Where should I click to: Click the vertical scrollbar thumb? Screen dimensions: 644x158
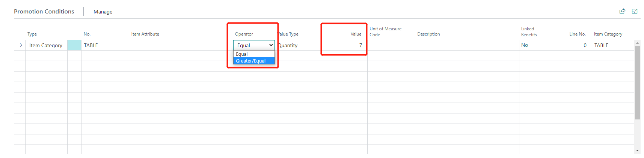tap(637, 83)
